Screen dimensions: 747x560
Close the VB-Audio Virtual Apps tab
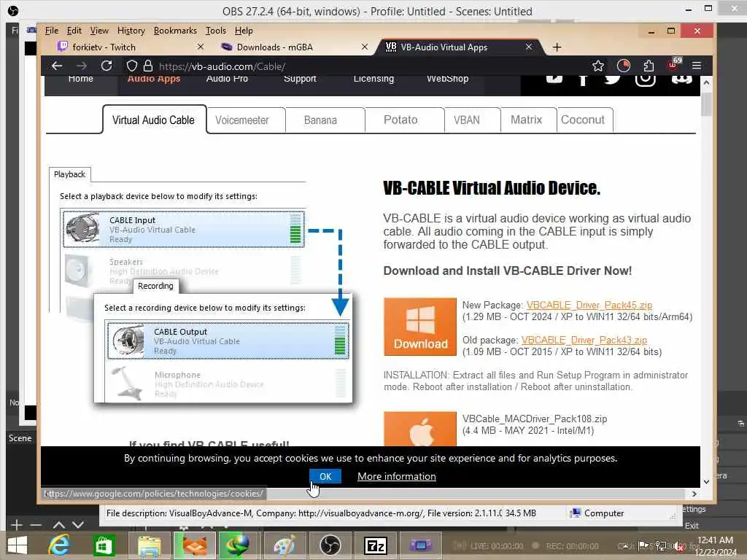point(529,47)
